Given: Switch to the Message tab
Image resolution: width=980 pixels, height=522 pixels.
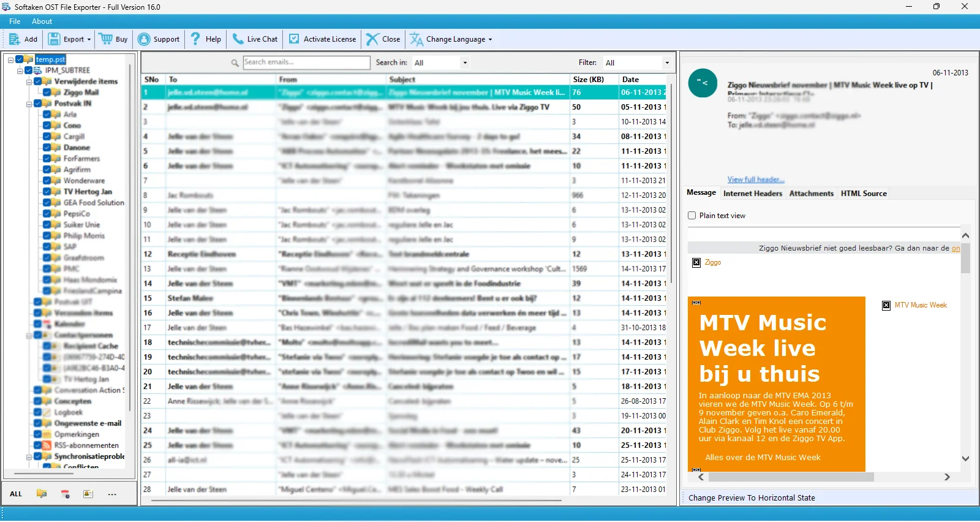Looking at the screenshot, I should coord(701,192).
